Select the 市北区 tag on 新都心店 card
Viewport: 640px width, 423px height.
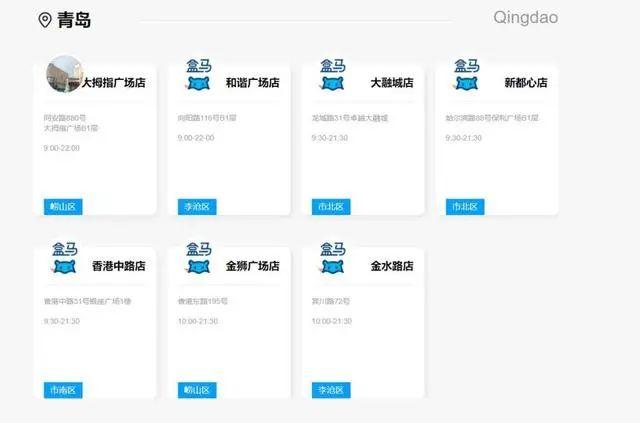(x=465, y=207)
